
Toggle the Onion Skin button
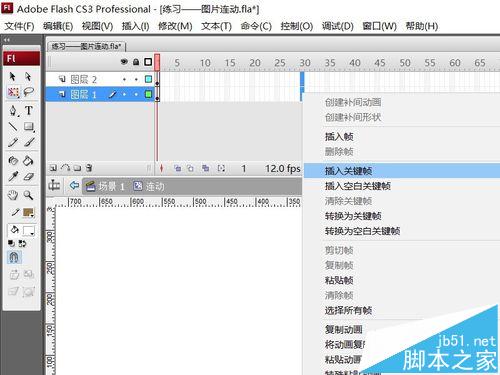click(178, 168)
